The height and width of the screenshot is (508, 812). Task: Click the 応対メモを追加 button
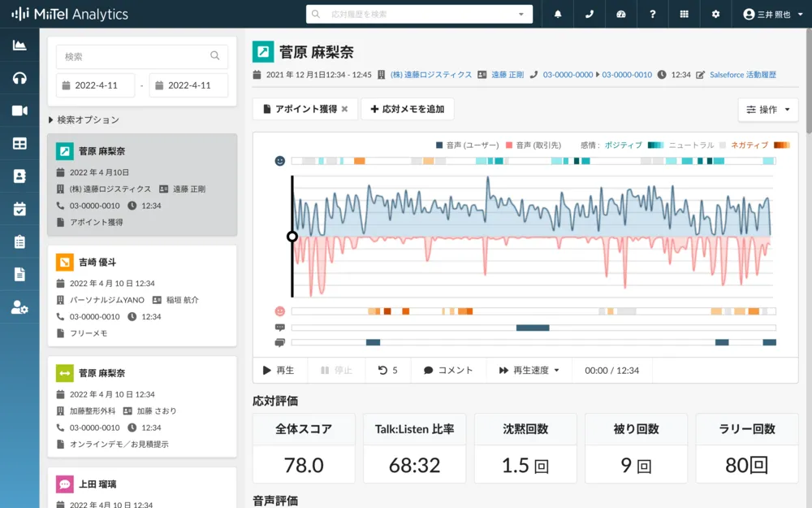click(x=407, y=109)
